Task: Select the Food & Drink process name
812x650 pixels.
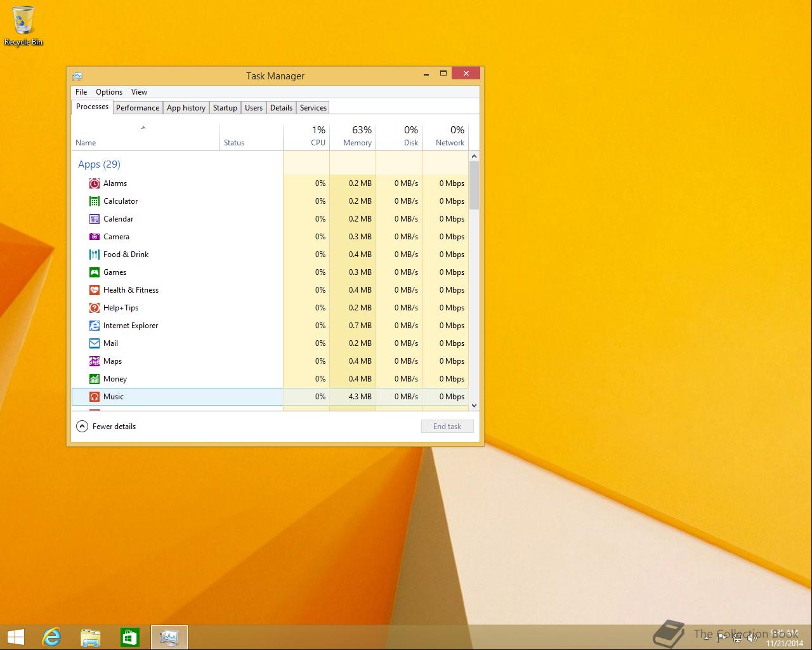Action: 126,255
